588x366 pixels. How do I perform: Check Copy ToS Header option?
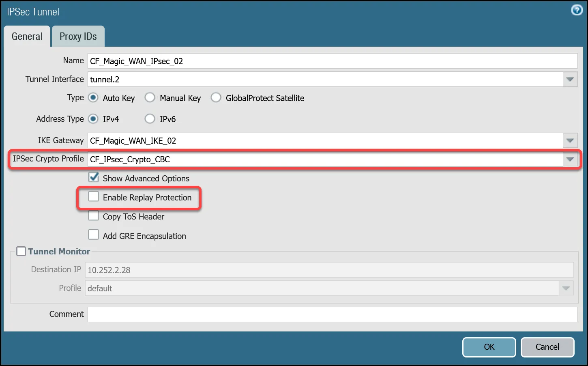coord(94,216)
